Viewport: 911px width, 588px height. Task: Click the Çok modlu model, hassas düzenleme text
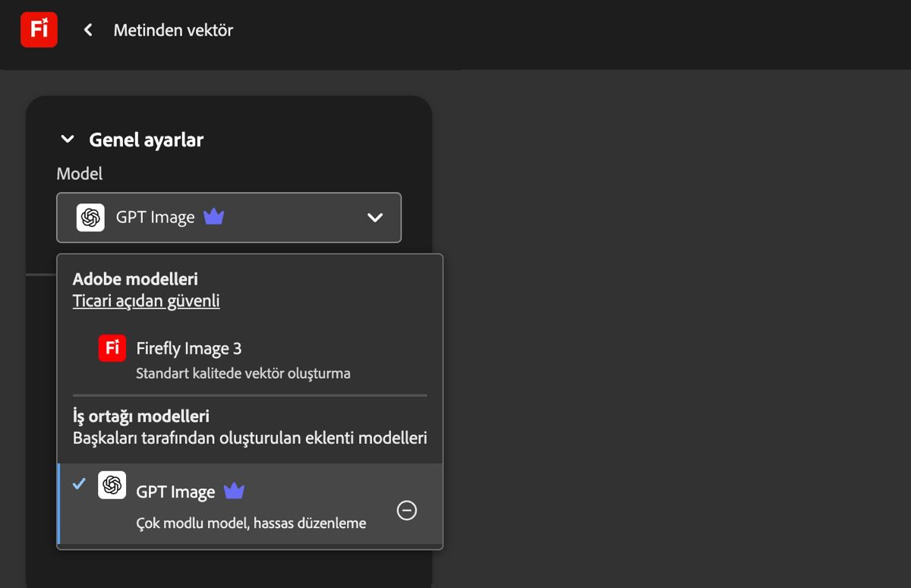(251, 524)
